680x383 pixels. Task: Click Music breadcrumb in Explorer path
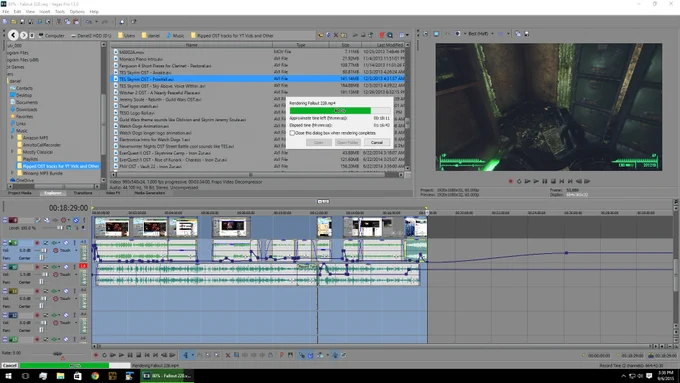tap(176, 36)
